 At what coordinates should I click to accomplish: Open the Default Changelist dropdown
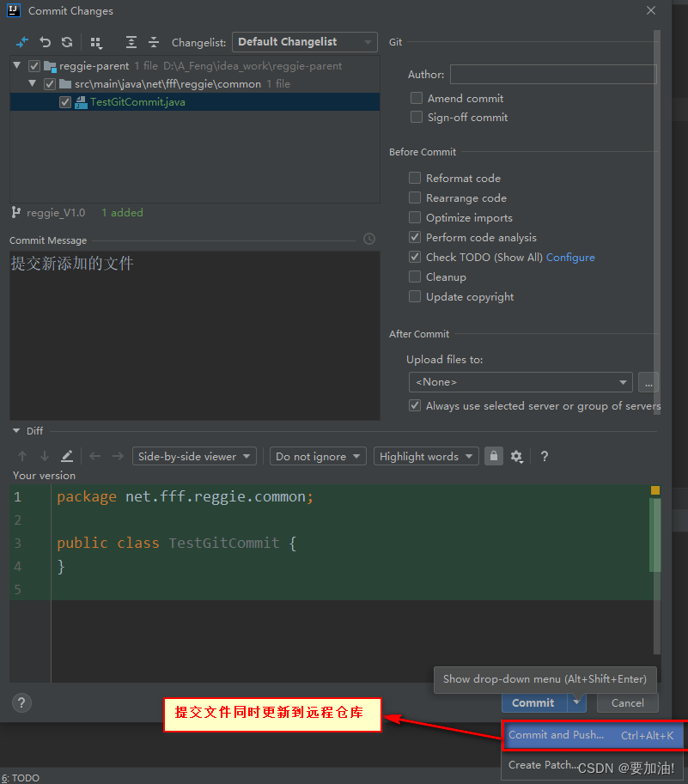[305, 42]
